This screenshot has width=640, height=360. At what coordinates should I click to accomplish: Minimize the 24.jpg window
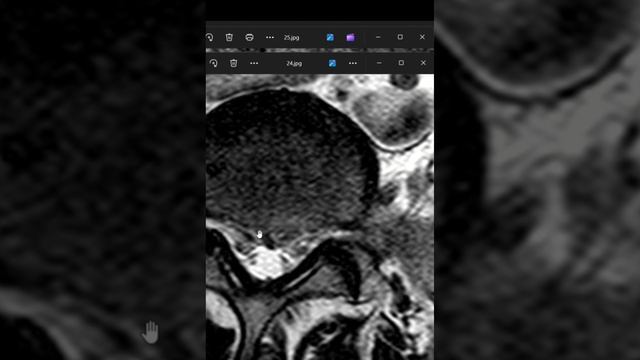(379, 63)
